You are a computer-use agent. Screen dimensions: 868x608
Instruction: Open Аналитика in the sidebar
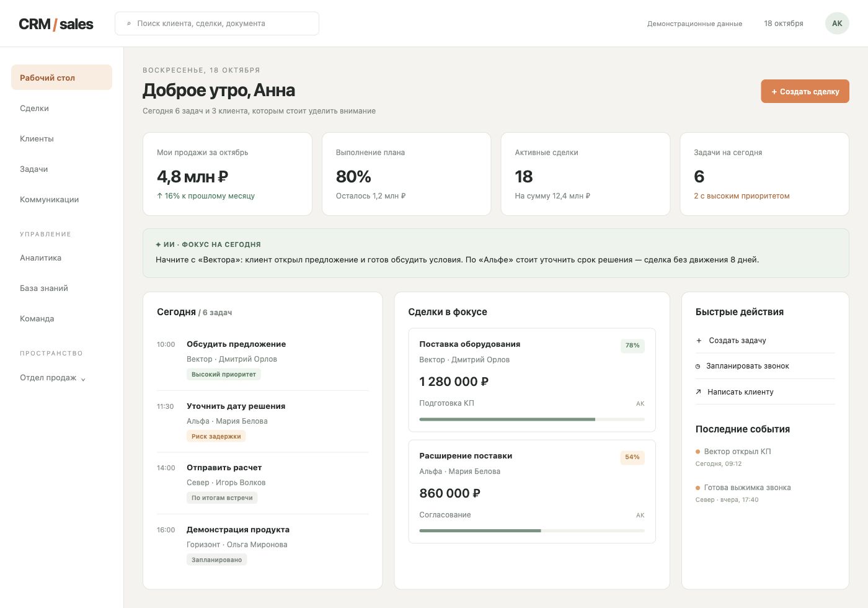(61, 257)
